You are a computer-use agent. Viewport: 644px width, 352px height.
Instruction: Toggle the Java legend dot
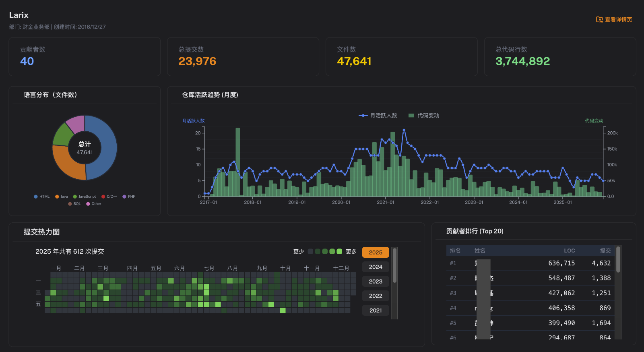pos(57,197)
